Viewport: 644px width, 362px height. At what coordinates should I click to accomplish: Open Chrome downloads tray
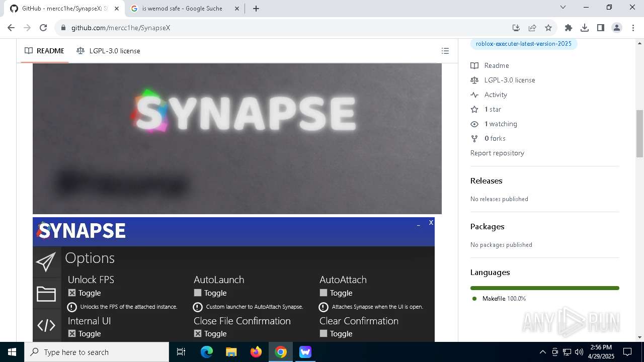click(x=585, y=28)
